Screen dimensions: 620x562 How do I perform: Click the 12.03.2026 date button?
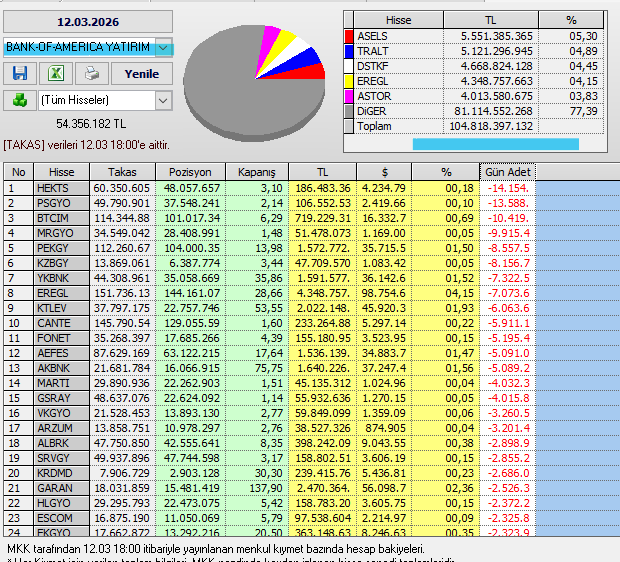point(88,22)
